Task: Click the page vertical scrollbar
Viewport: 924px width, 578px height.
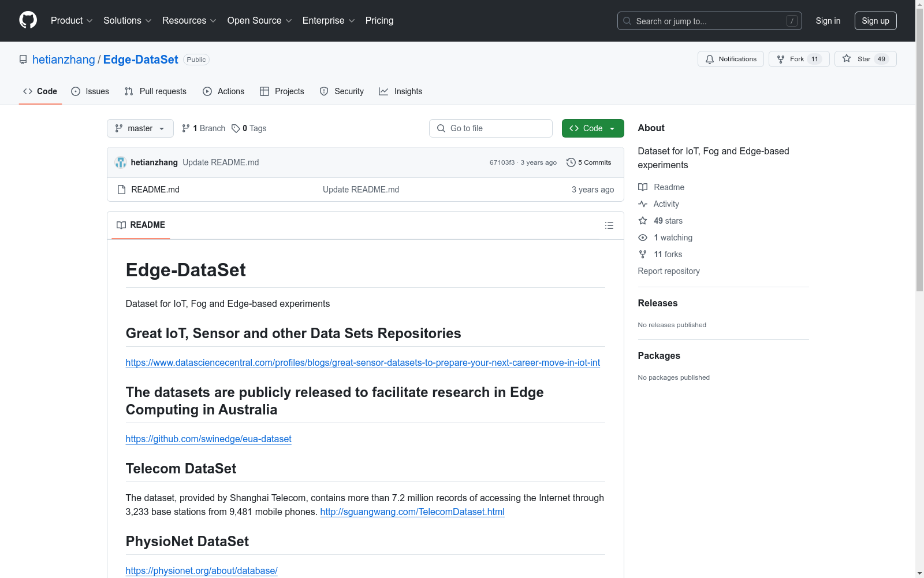Action: coord(919,149)
